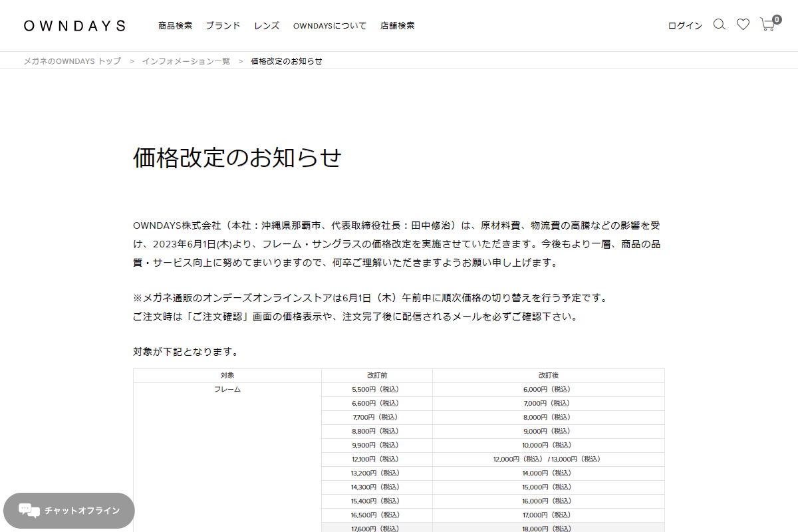
Task: Click the 14,000円(税込) cell
Action: click(x=549, y=473)
